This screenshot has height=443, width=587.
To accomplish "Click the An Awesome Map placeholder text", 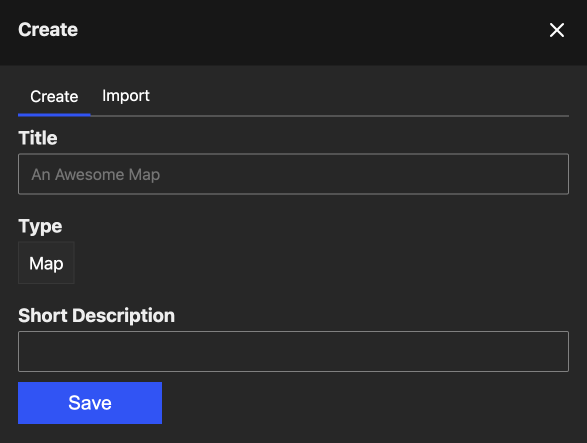I will click(96, 175).
